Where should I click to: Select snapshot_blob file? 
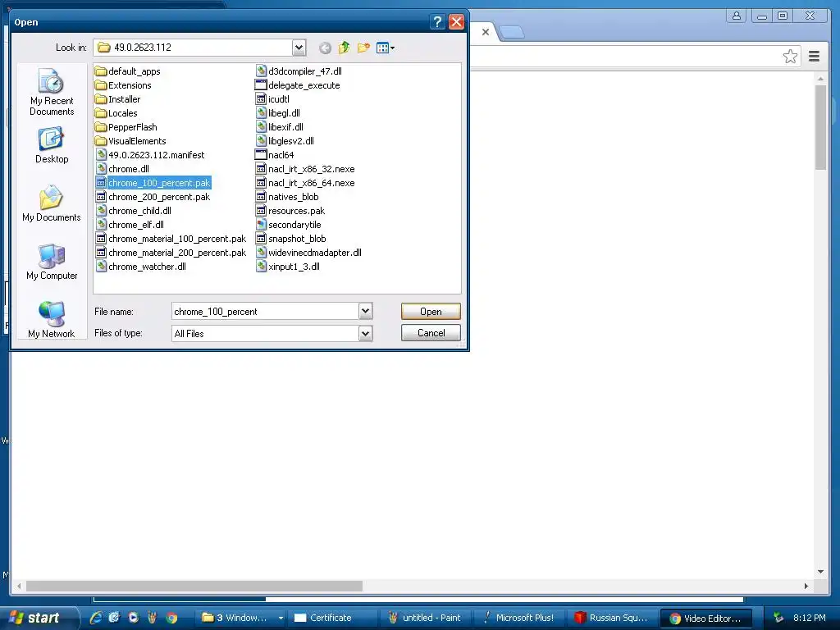coord(291,239)
